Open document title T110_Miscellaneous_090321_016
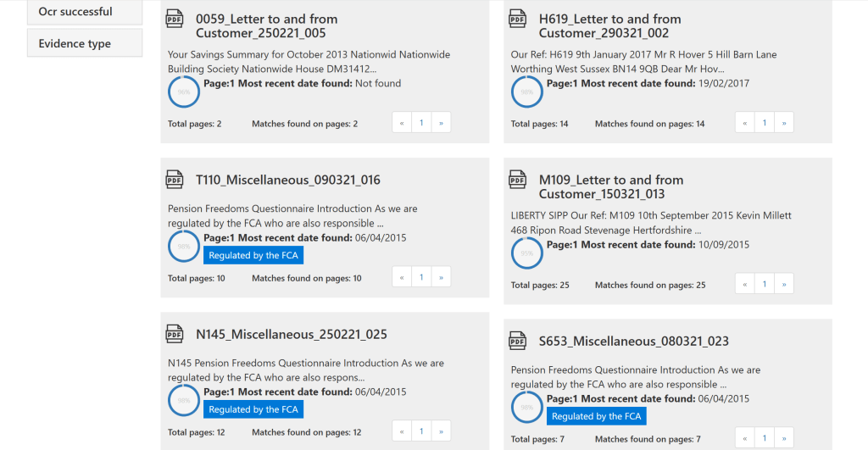 pos(288,180)
